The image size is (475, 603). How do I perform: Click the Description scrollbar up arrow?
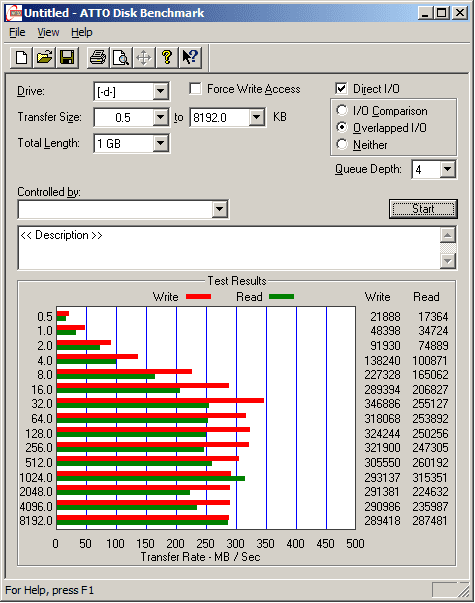[448, 235]
